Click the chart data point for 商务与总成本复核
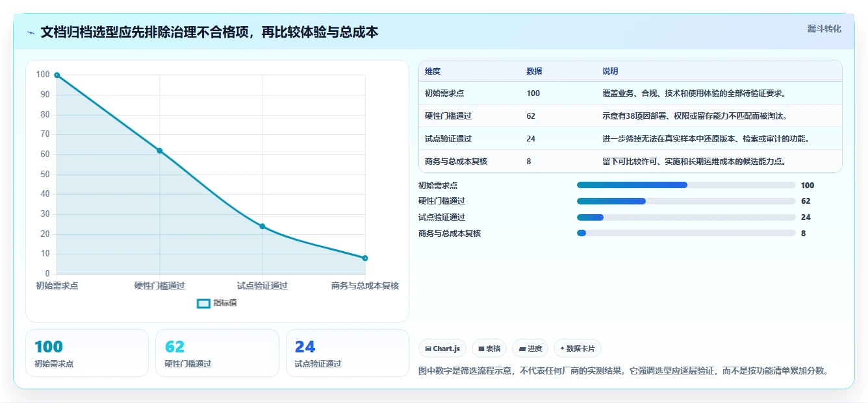The width and height of the screenshot is (868, 403). click(365, 258)
